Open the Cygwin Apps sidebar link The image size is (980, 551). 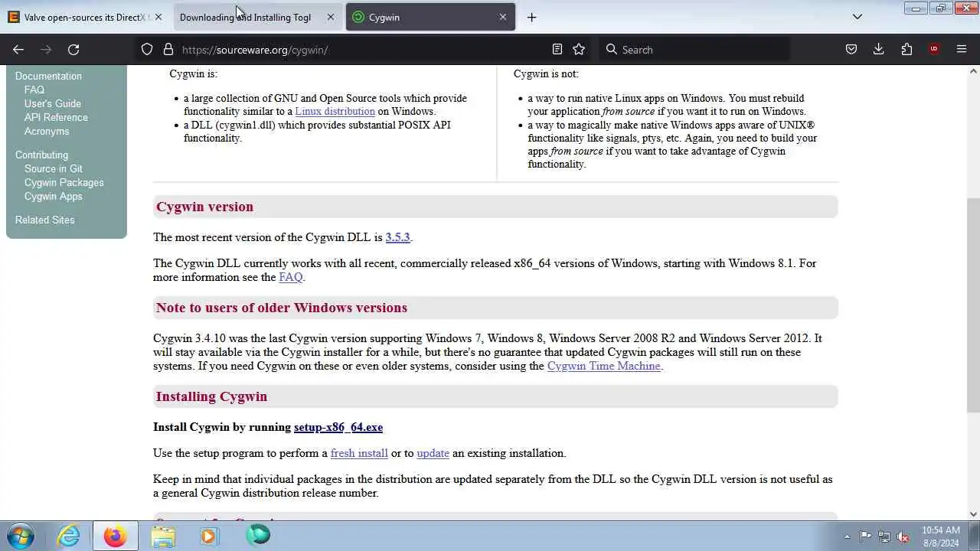click(53, 196)
